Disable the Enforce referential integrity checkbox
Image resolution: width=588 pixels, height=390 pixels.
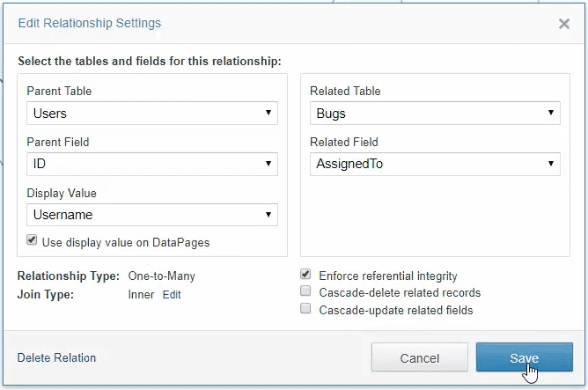pyautogui.click(x=306, y=275)
